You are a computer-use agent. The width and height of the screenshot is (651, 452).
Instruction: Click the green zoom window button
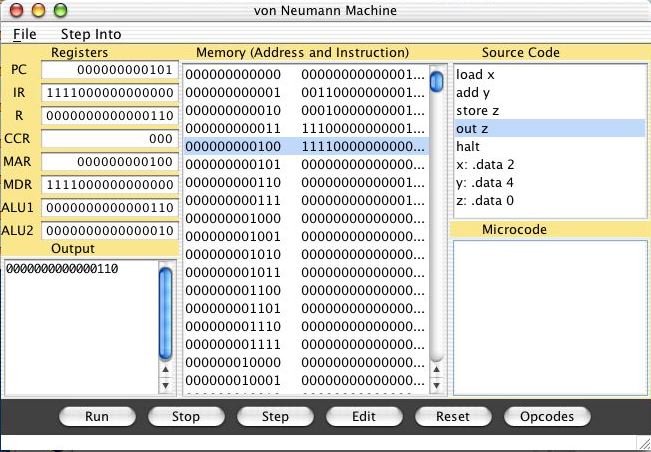(60, 10)
